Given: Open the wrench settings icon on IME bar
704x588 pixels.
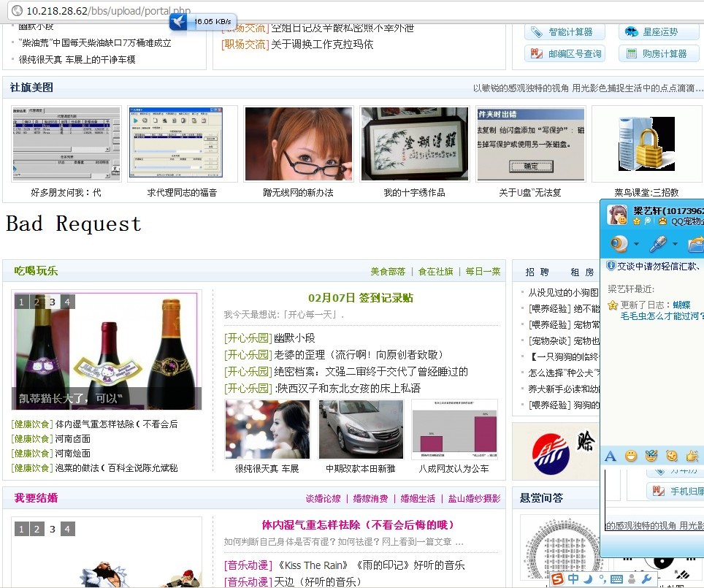Looking at the screenshot, I should [647, 579].
